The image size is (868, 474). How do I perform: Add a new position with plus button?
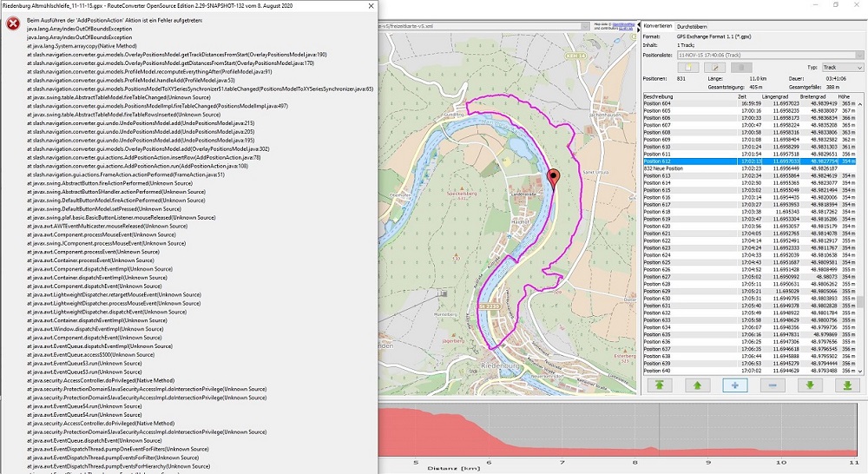[x=733, y=385]
